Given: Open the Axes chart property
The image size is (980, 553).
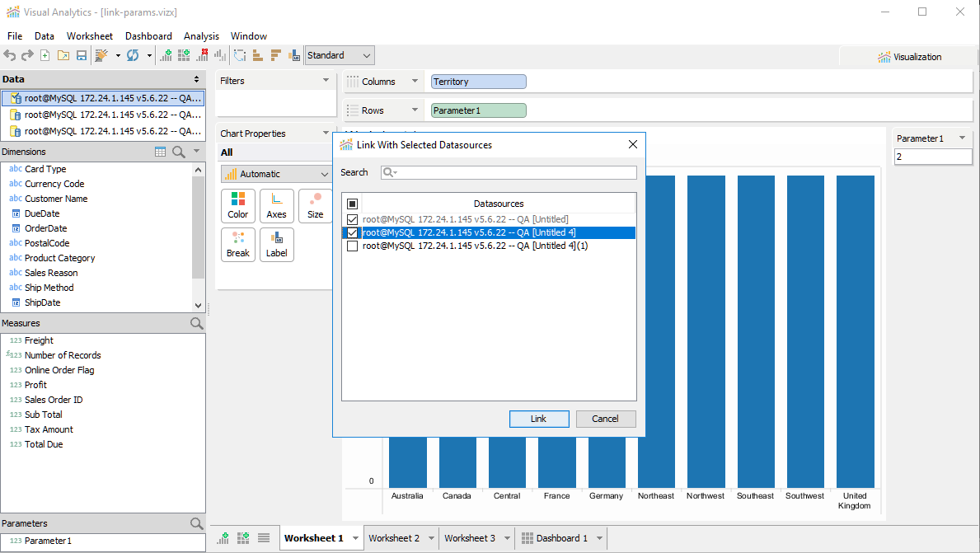Looking at the screenshot, I should (x=277, y=205).
